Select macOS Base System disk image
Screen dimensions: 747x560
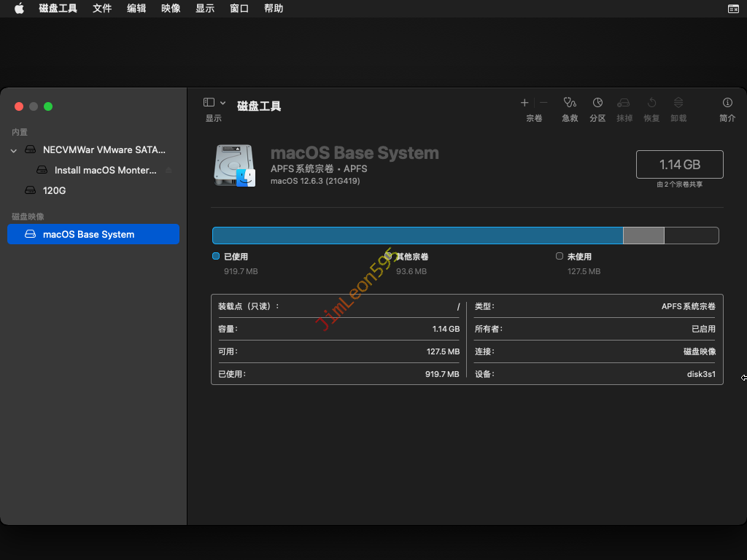88,234
